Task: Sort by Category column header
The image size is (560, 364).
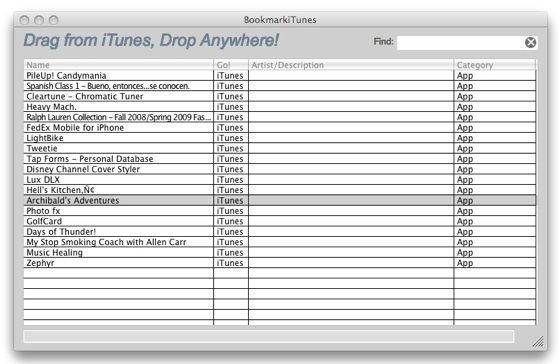Action: pos(495,65)
